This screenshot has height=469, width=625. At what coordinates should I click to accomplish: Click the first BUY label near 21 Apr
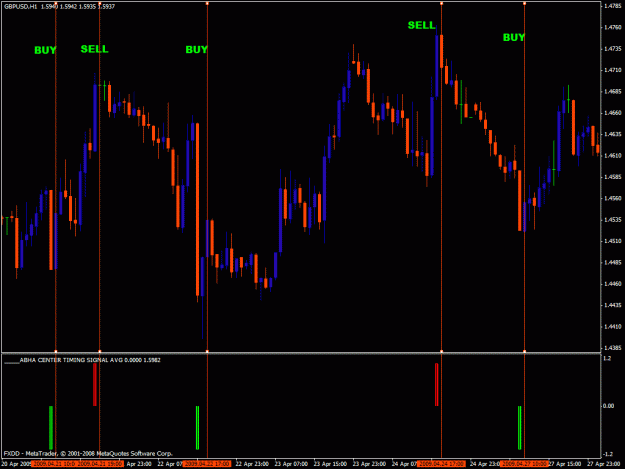45,50
